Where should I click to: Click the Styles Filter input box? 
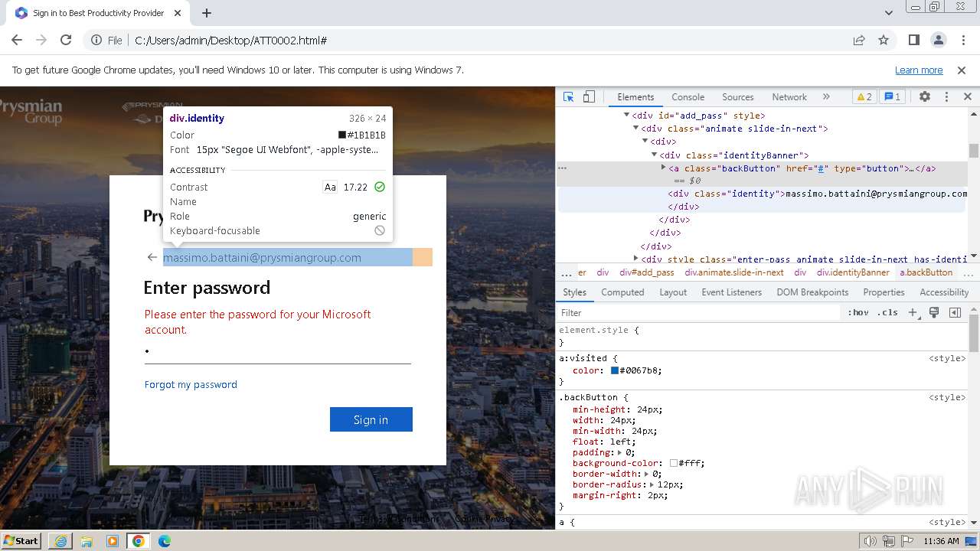699,312
